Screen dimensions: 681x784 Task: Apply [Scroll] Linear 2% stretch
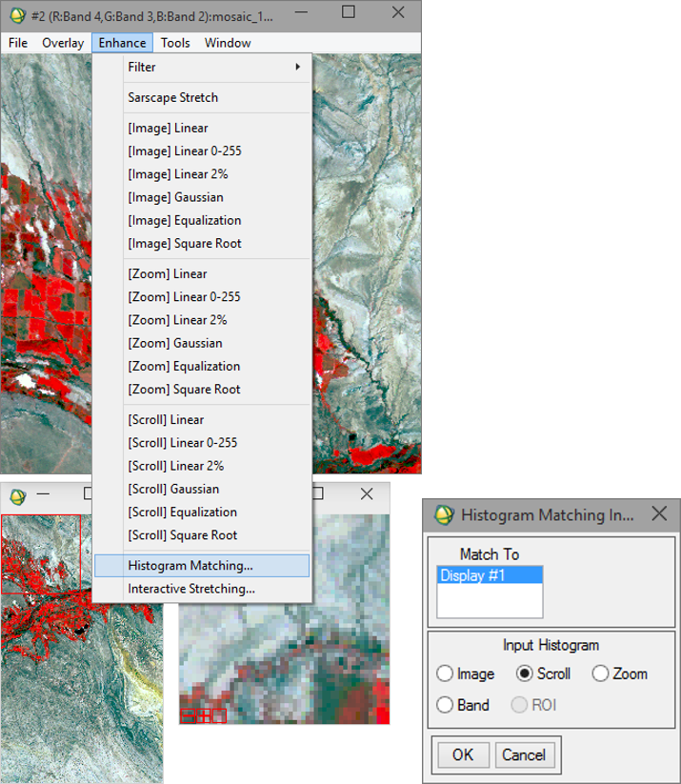(x=202, y=466)
